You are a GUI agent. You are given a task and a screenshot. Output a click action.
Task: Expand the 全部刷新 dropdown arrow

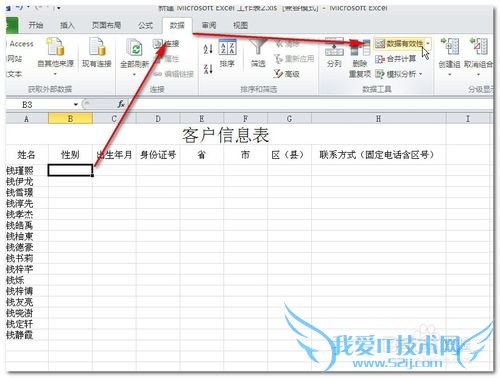pyautogui.click(x=134, y=74)
